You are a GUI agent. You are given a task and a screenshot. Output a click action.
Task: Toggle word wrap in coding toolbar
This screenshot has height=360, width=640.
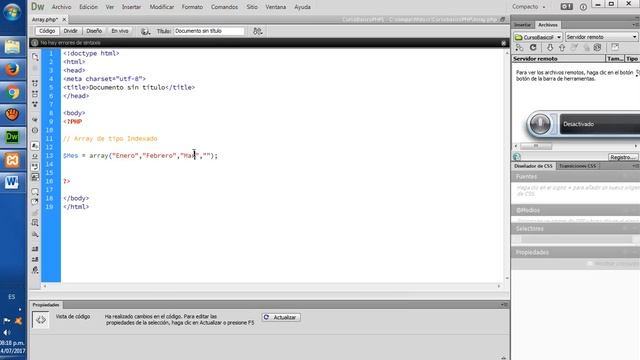(x=35, y=167)
